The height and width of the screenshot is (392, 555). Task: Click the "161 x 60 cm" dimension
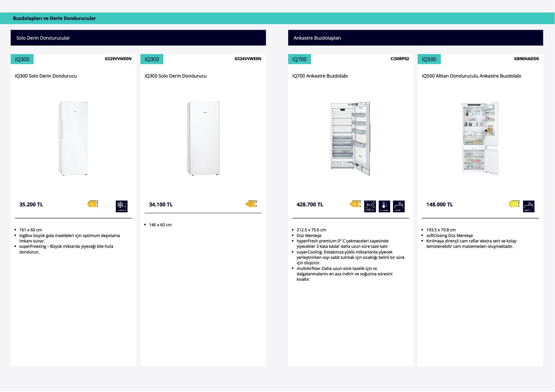[31, 230]
